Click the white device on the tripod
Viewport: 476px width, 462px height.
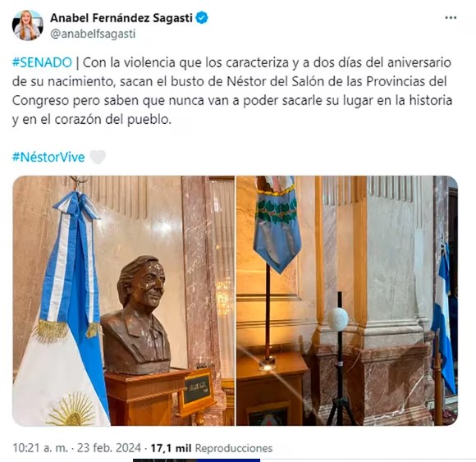pos(338,318)
